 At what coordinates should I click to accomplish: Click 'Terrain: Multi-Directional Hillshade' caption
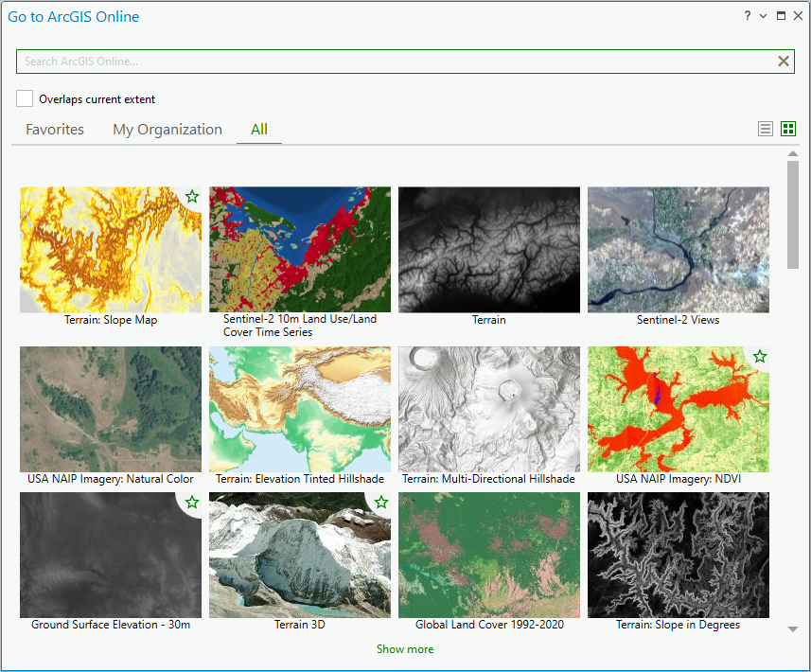(x=488, y=479)
